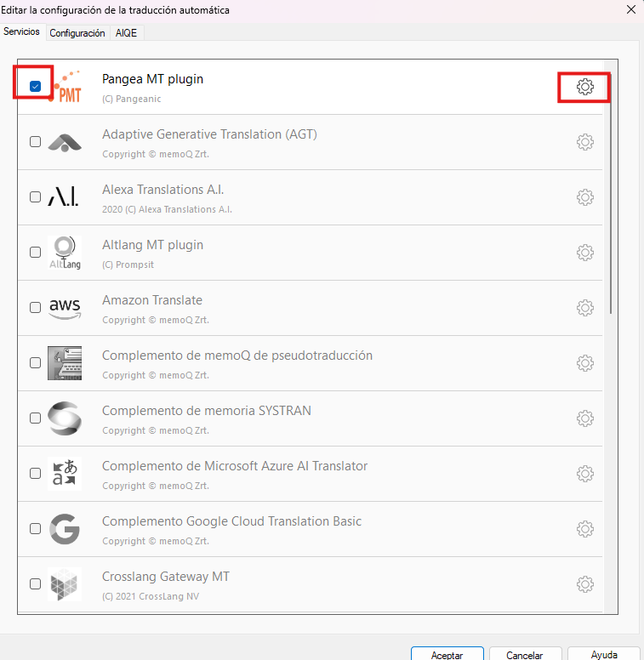Open settings gear for Alexa Translations A.I.
The width and height of the screenshot is (644, 660).
point(584,197)
